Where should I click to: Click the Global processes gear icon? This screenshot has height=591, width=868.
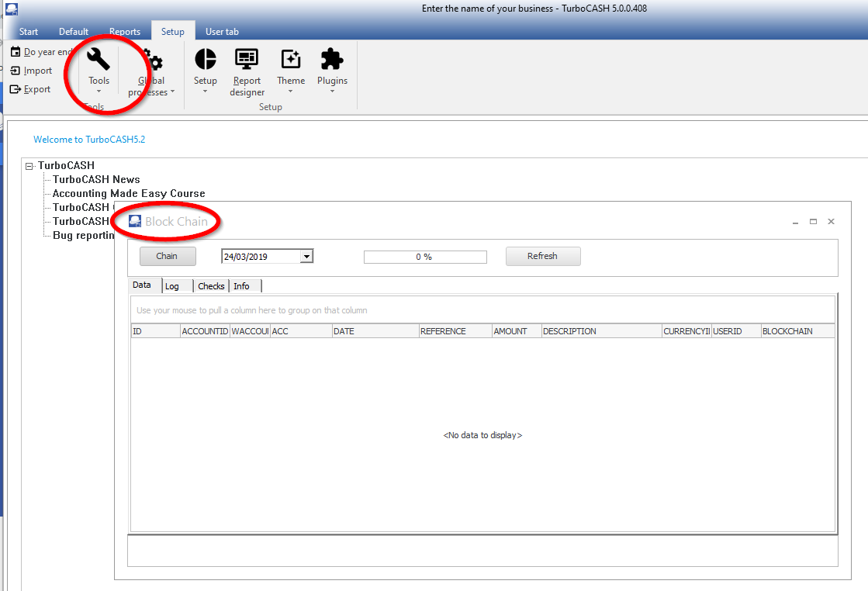(154, 64)
